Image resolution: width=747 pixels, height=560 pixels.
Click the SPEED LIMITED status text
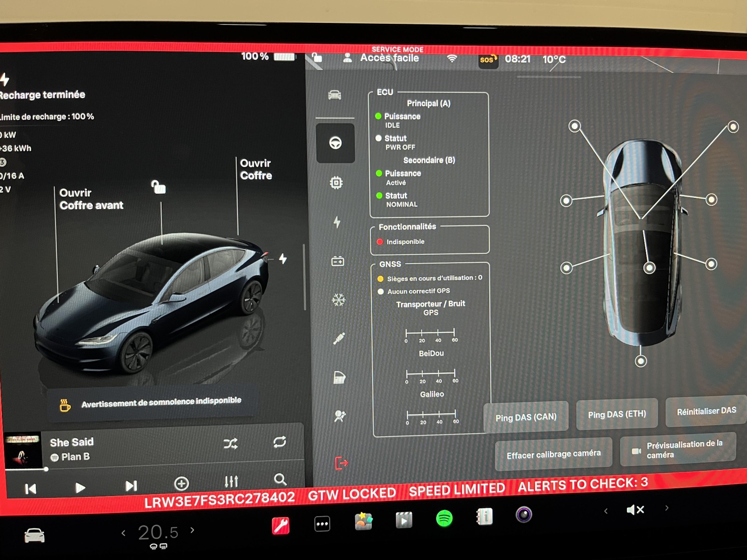(x=457, y=490)
